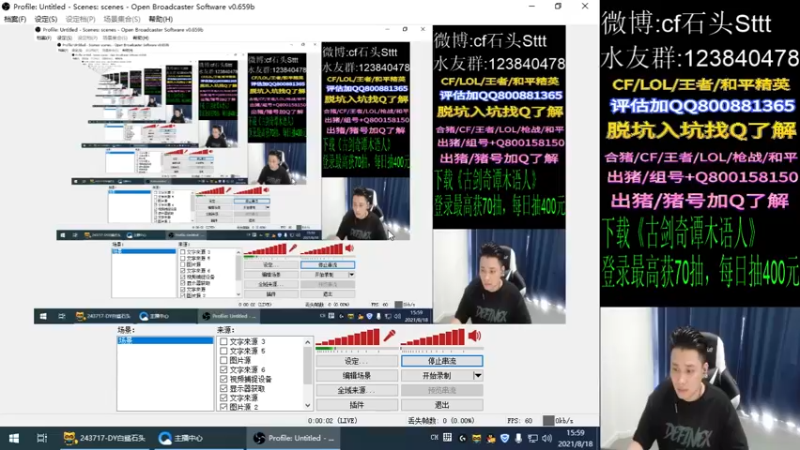Viewport: 800px width, 450px height.
Task: Open the 设定档(P) menu
Action: [80, 19]
